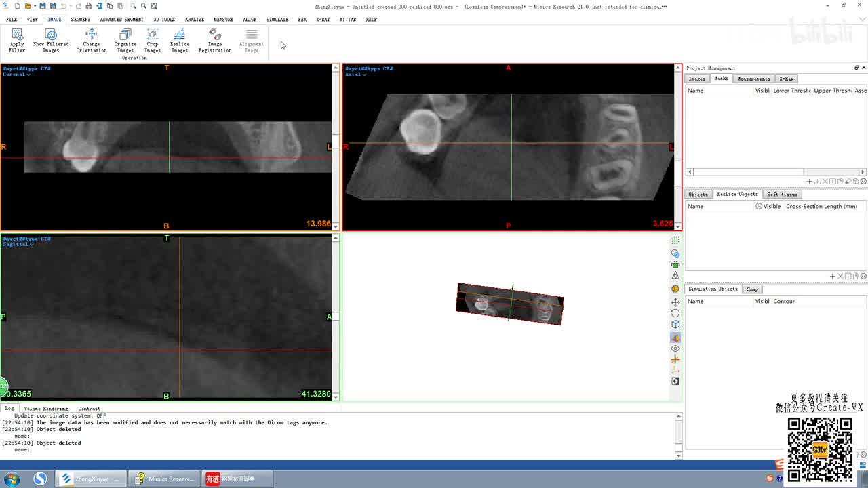The width and height of the screenshot is (868, 488).
Task: Select the rotate view icon
Action: click(x=675, y=313)
